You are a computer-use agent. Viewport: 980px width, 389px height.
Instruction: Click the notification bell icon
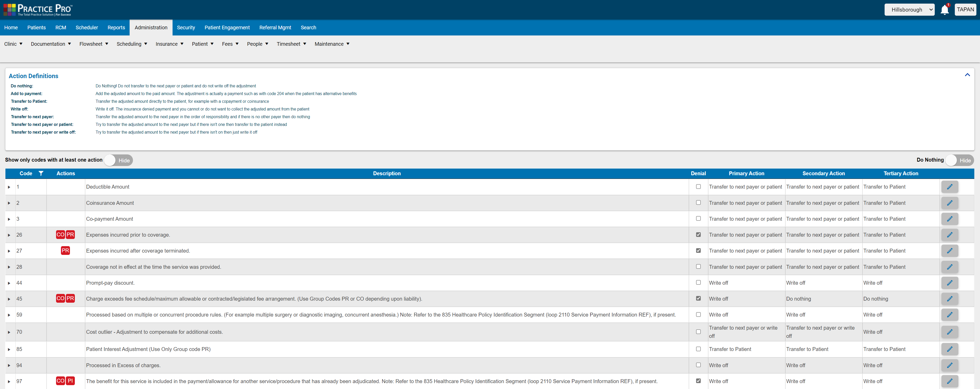[944, 10]
